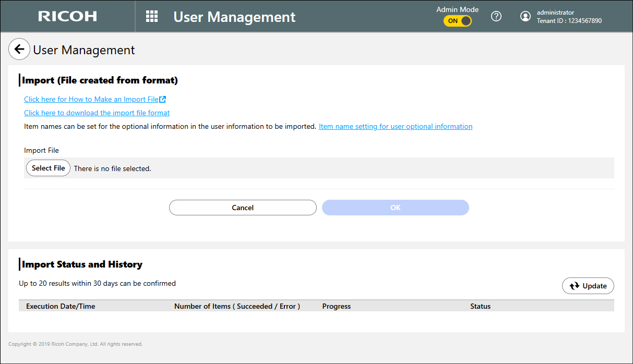Screen dimensions: 633x364
Task: Download the import file format link
Action: [97, 113]
